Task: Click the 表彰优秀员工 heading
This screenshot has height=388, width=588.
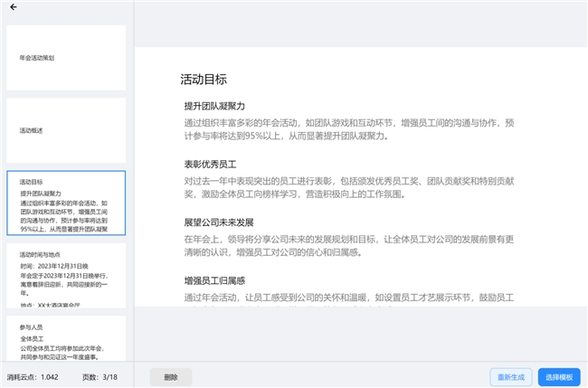Action: (210, 164)
